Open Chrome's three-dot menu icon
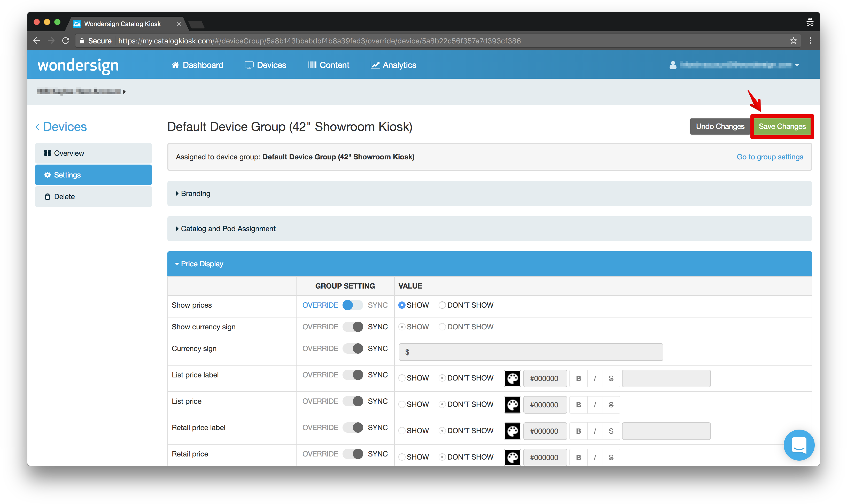 (810, 41)
